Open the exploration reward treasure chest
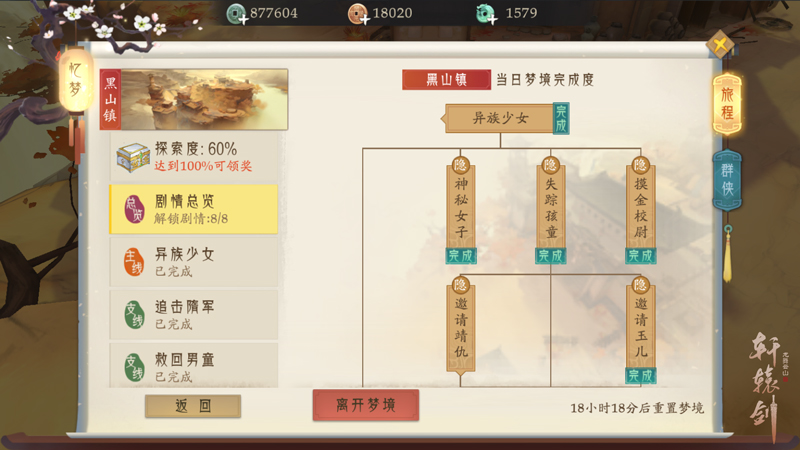Image resolution: width=800 pixels, height=450 pixels. [133, 158]
